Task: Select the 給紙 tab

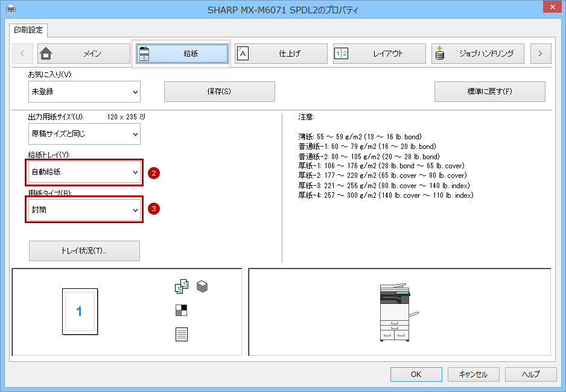Action: [182, 54]
